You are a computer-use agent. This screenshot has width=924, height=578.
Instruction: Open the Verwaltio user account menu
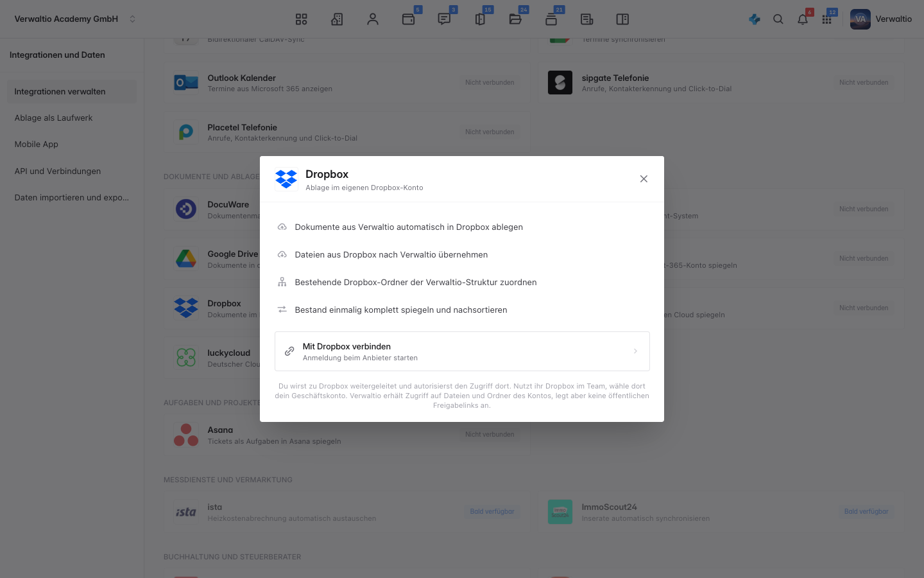click(x=881, y=19)
